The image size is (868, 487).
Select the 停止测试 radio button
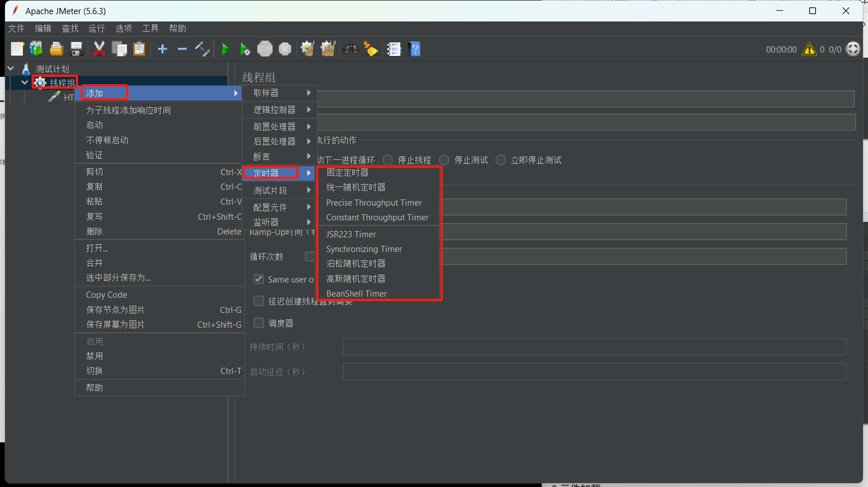coord(444,160)
